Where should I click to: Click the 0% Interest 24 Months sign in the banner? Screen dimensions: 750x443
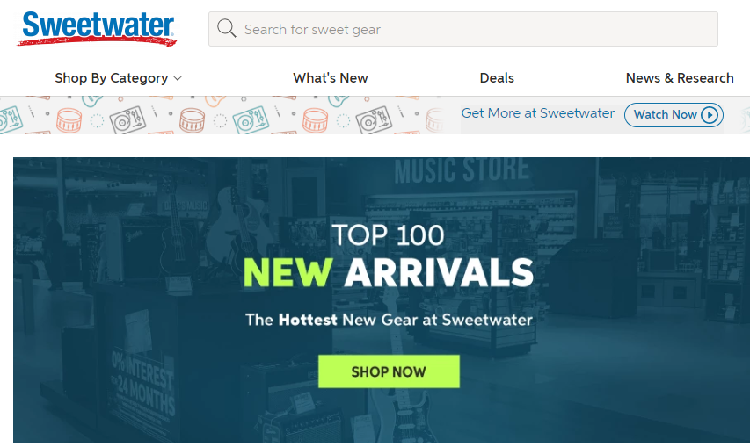coord(143,384)
